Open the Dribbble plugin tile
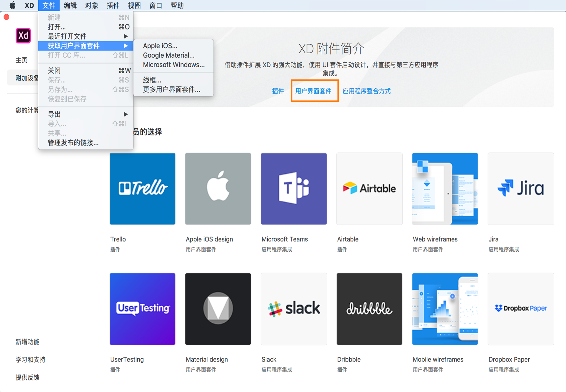566x392 pixels. pos(369,309)
